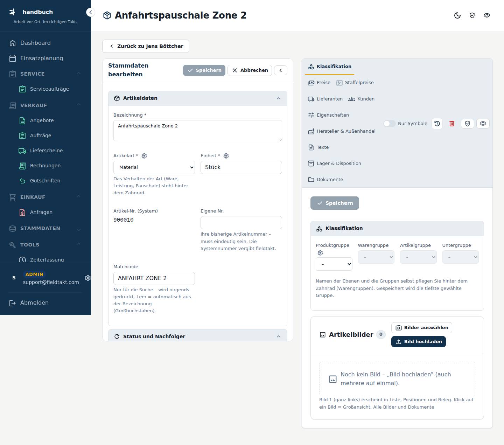Switch to the Eigenschaften tab
The width and height of the screenshot is (504, 445).
328,115
